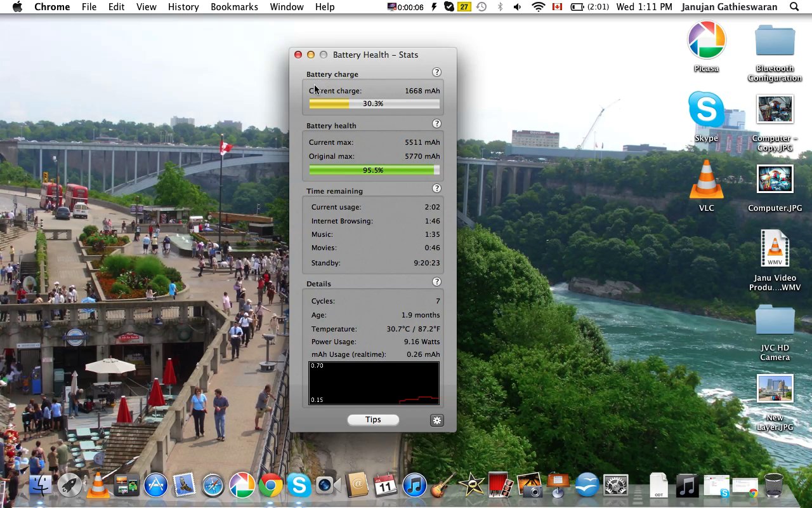812x508 pixels.
Task: Open the Wi-Fi status menu
Action: [538, 7]
